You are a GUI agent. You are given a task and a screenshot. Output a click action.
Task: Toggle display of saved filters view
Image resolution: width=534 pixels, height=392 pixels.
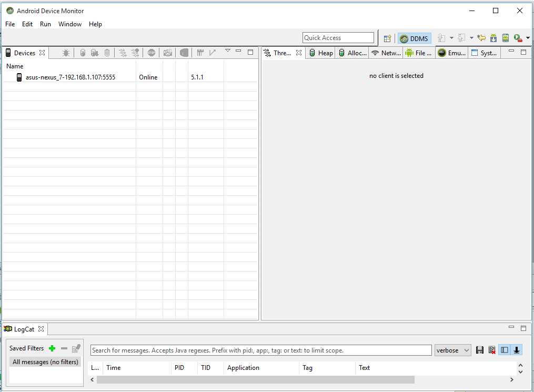click(x=505, y=350)
